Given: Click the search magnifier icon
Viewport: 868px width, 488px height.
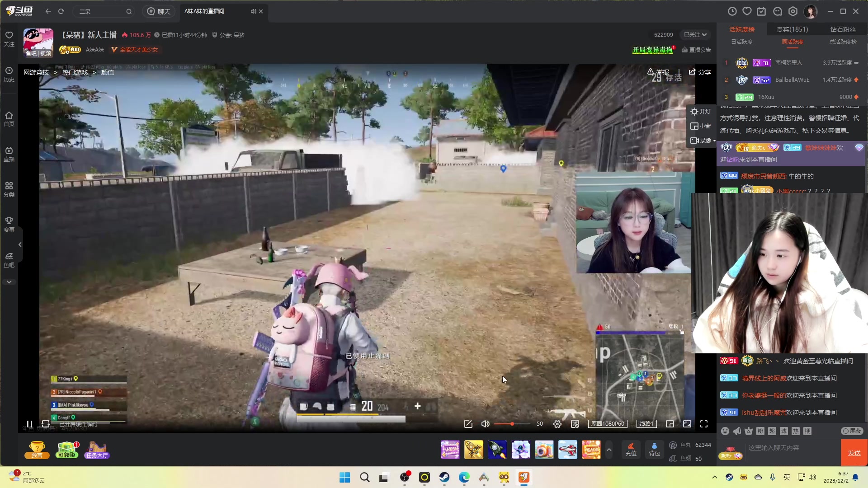Looking at the screenshot, I should (129, 11).
